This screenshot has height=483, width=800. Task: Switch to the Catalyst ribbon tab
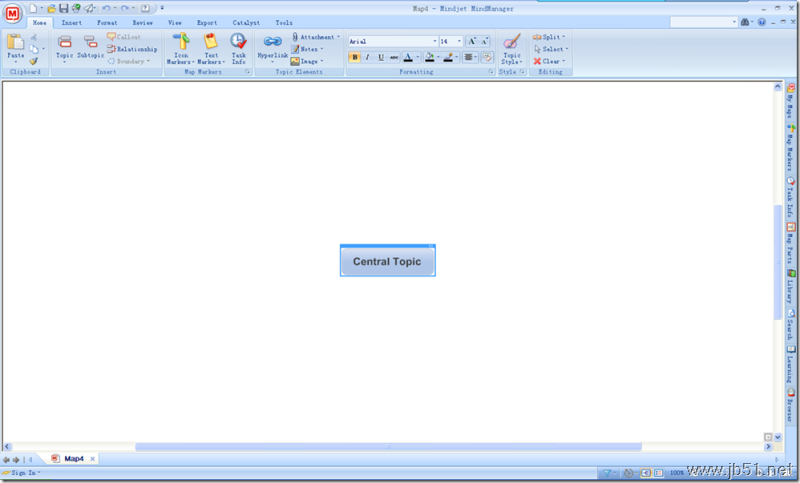pyautogui.click(x=246, y=22)
